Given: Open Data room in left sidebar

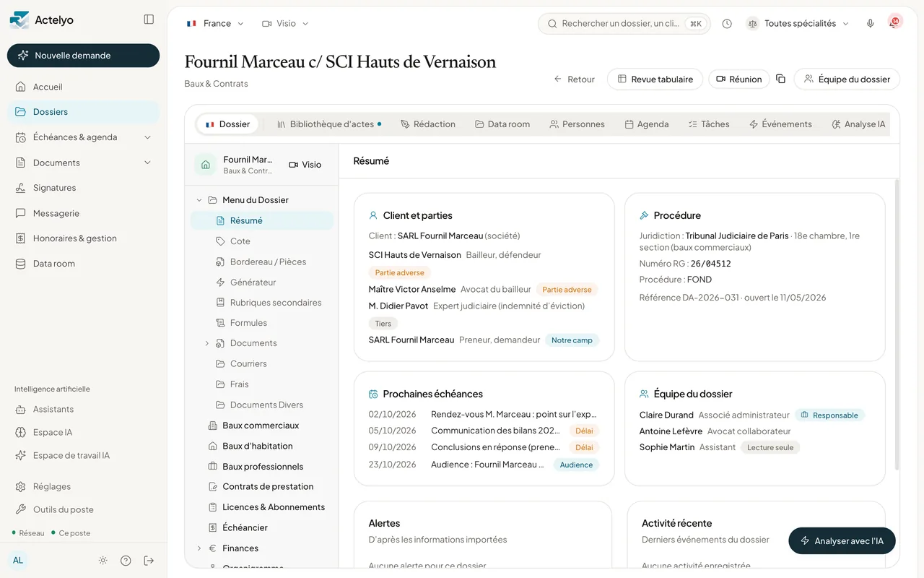Looking at the screenshot, I should click(x=83, y=264).
